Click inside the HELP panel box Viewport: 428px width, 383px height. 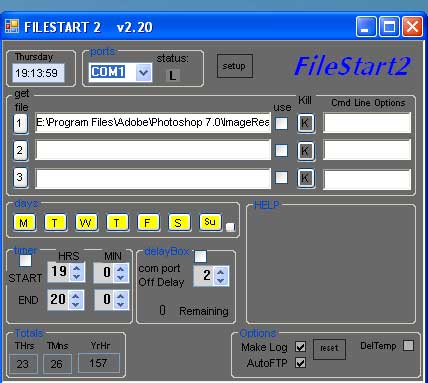(x=331, y=264)
